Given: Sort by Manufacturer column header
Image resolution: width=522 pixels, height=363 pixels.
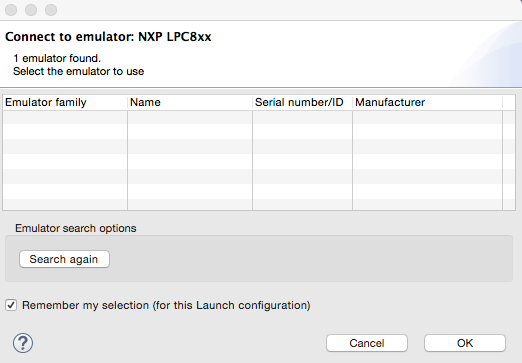Looking at the screenshot, I should pyautogui.click(x=428, y=102).
